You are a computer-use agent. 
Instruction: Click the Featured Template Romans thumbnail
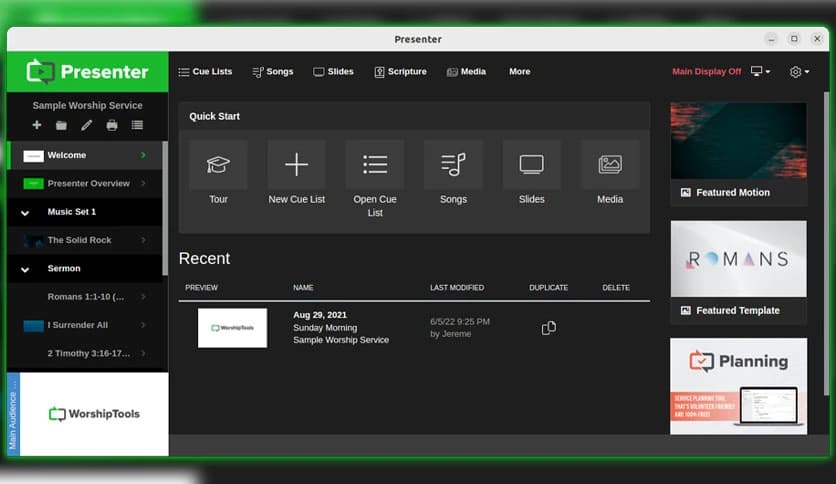coord(738,259)
